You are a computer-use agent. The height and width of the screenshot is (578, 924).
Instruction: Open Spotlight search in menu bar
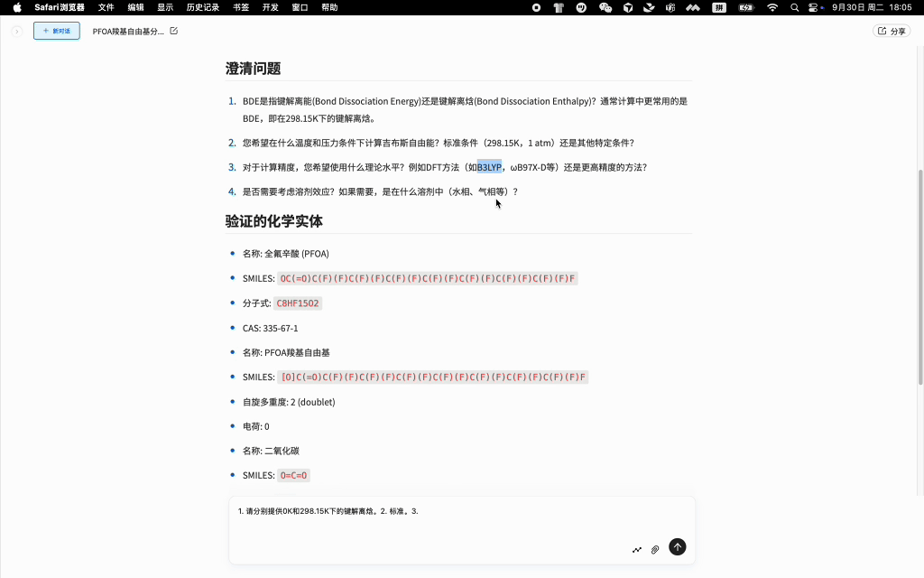pos(794,7)
